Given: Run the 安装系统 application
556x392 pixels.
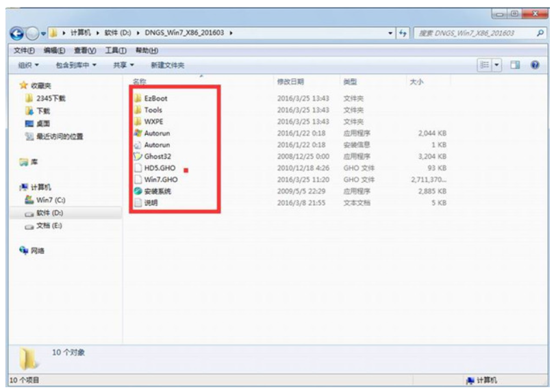Looking at the screenshot, I should (x=157, y=192).
